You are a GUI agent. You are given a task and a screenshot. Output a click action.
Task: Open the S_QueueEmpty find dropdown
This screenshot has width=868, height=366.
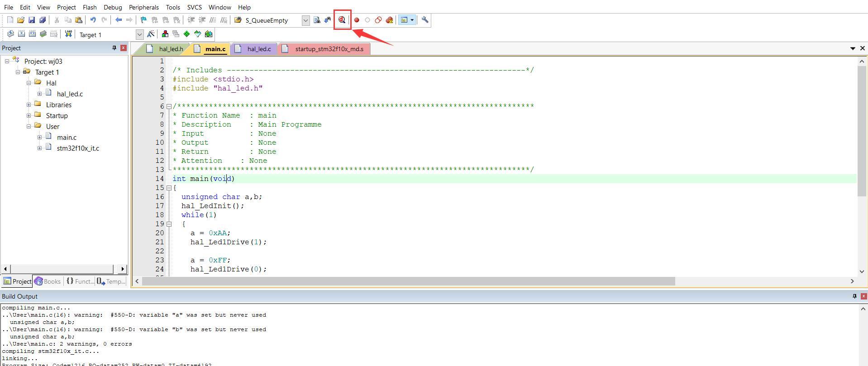[305, 20]
